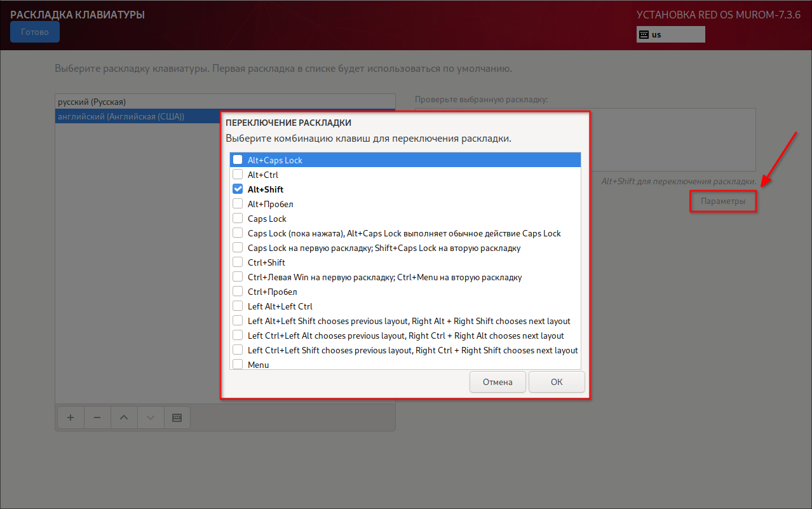Click the add layout plus icon

(71, 417)
